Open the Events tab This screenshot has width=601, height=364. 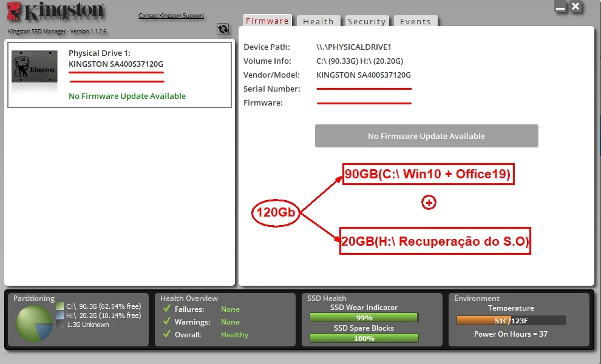click(415, 21)
